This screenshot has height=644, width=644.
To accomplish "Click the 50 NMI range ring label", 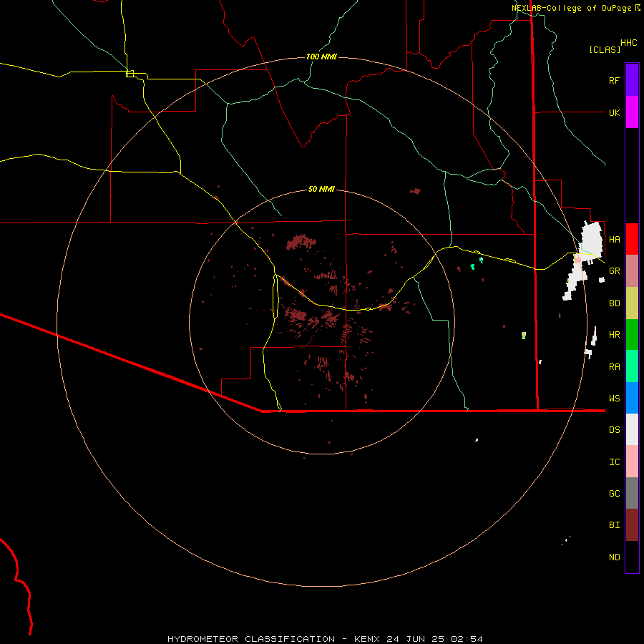I will [x=321, y=189].
